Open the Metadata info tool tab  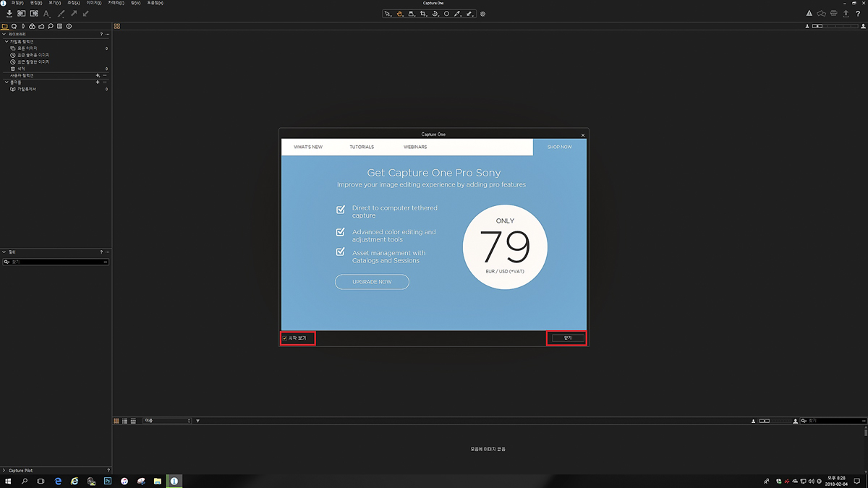69,26
